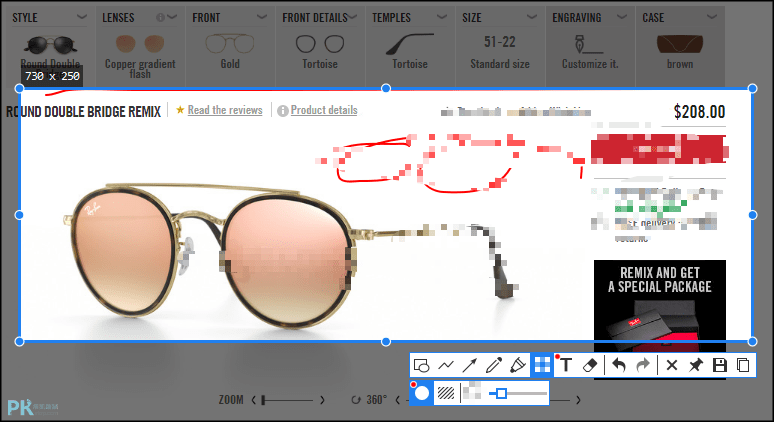Screen dimensions: 774x422
Task: Expand the ENGRAVING dropdown chevron
Action: pyautogui.click(x=622, y=17)
